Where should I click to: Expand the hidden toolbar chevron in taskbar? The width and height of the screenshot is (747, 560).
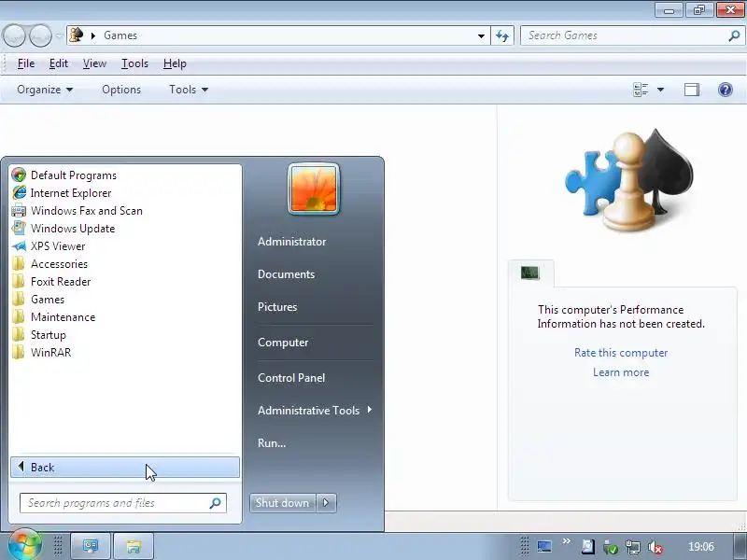566,541
